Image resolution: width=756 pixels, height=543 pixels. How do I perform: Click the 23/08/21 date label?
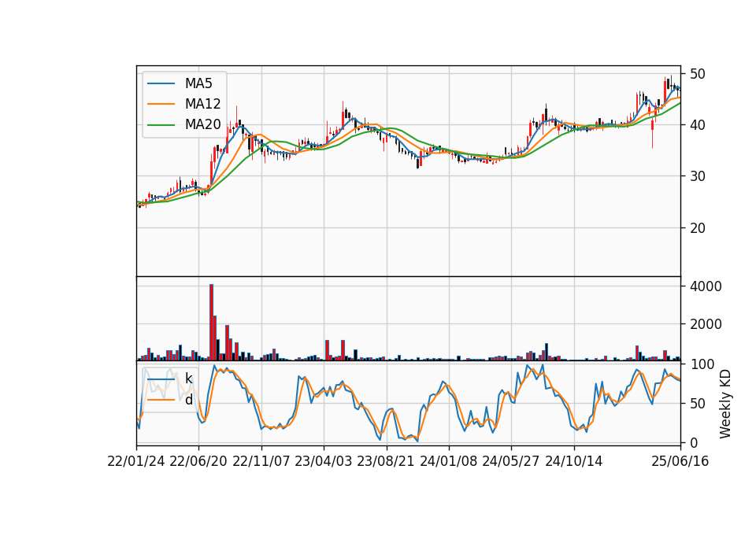[x=386, y=461]
